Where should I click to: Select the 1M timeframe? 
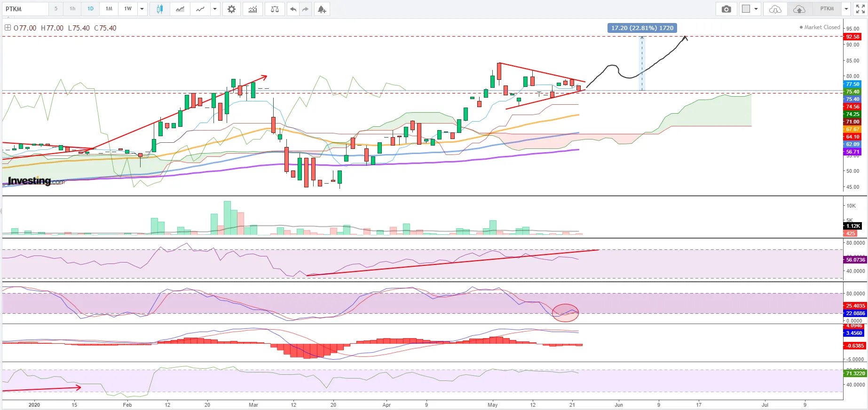[109, 9]
